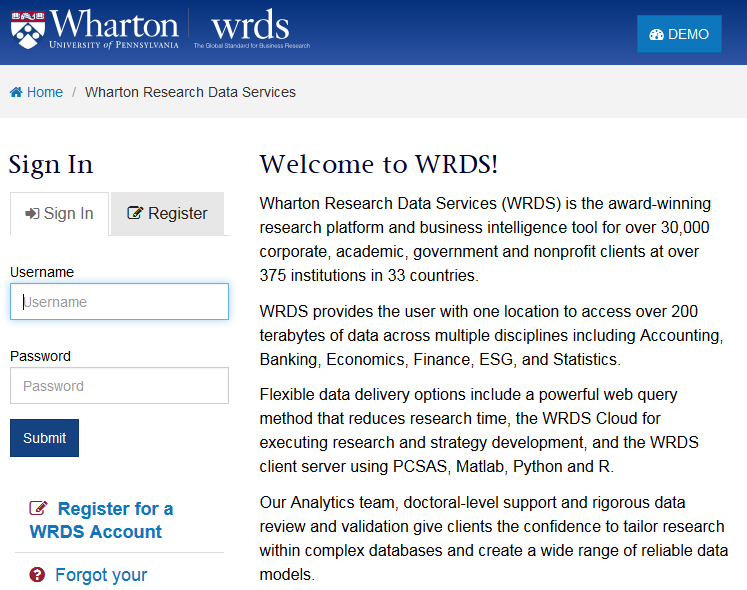Click the Wharton Research Data Services breadcrumb text

coord(190,92)
